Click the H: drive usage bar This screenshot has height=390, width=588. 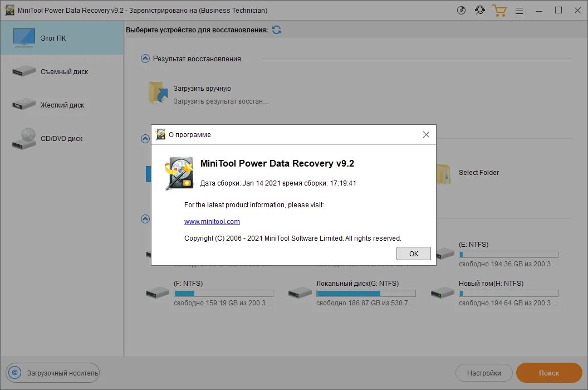coord(508,293)
